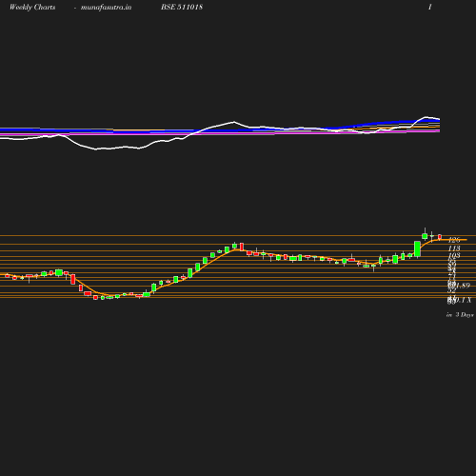Viewport: 476px width, 476px height.
Task: Click the "126" price level label
Action: (x=454, y=240)
